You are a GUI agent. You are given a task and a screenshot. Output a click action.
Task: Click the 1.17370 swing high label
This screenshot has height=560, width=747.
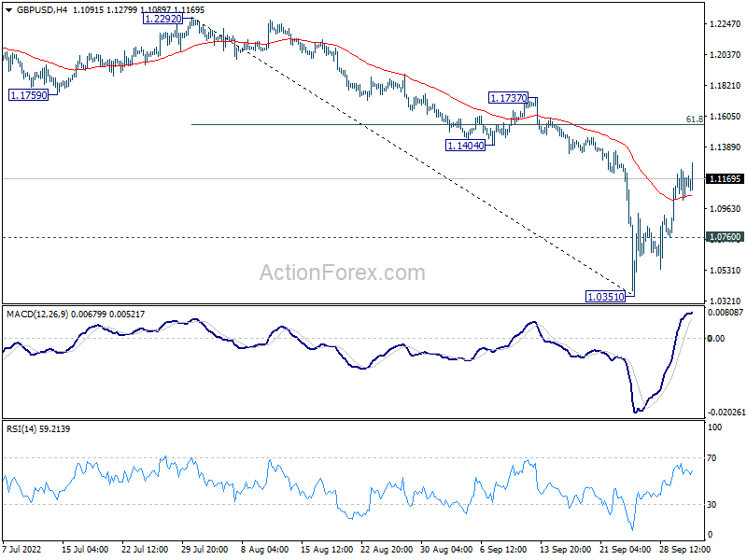(x=509, y=98)
